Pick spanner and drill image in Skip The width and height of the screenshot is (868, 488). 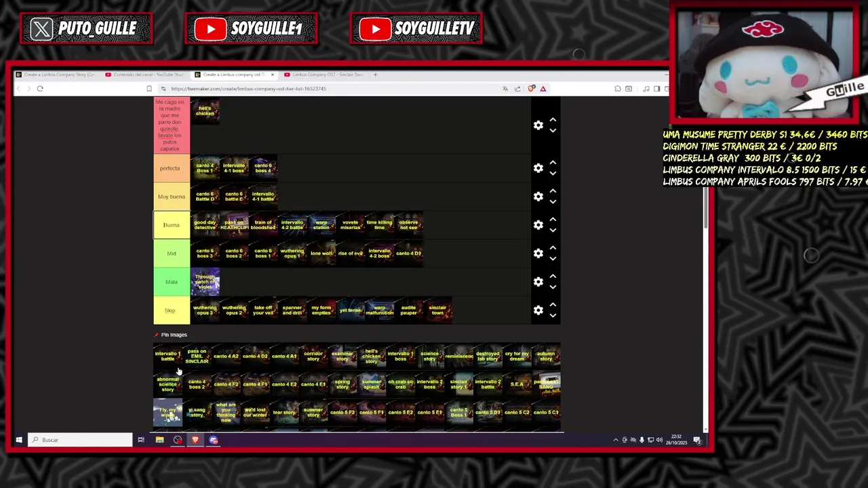click(x=292, y=310)
